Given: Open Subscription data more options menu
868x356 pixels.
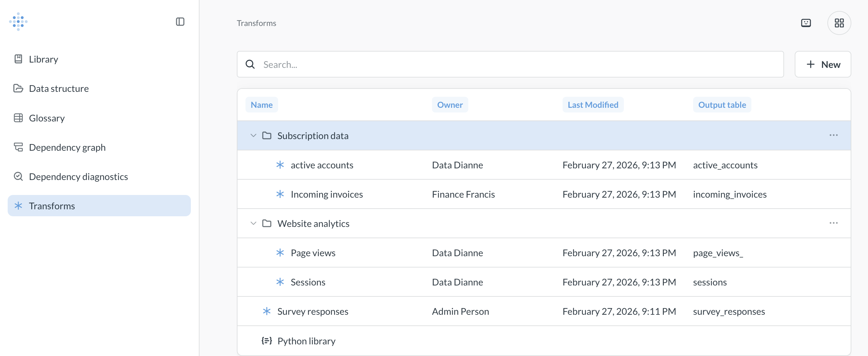Looking at the screenshot, I should 833,135.
